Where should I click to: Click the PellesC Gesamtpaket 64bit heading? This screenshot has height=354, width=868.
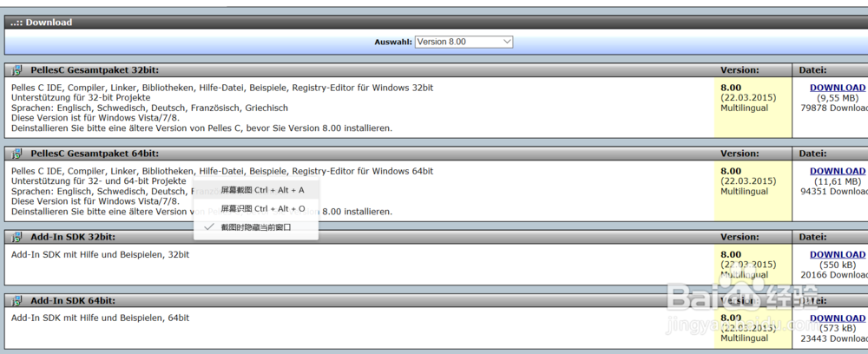click(95, 154)
